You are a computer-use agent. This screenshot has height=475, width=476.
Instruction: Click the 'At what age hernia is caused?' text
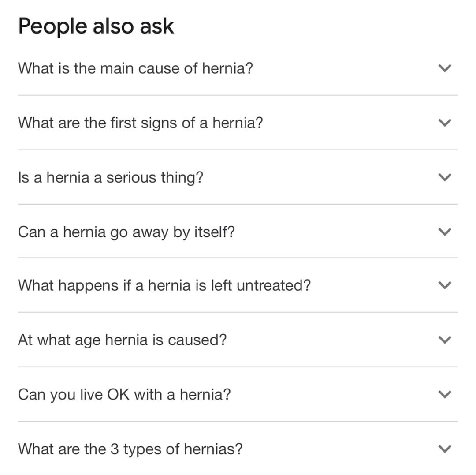point(122,340)
